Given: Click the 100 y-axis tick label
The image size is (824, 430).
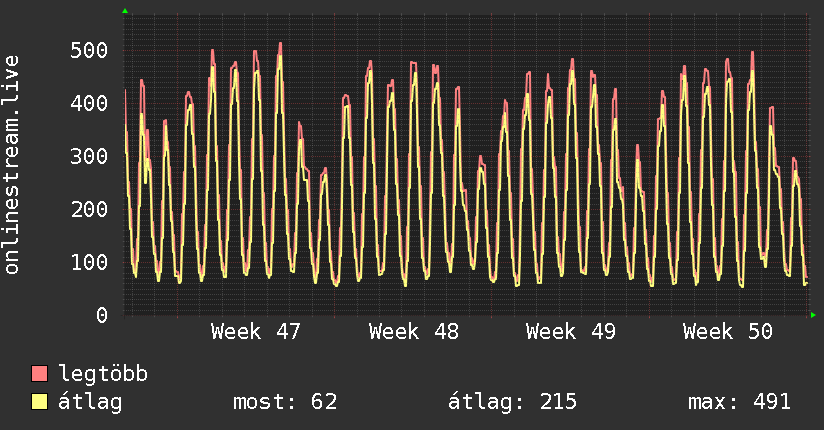Looking at the screenshot, I should tap(89, 262).
